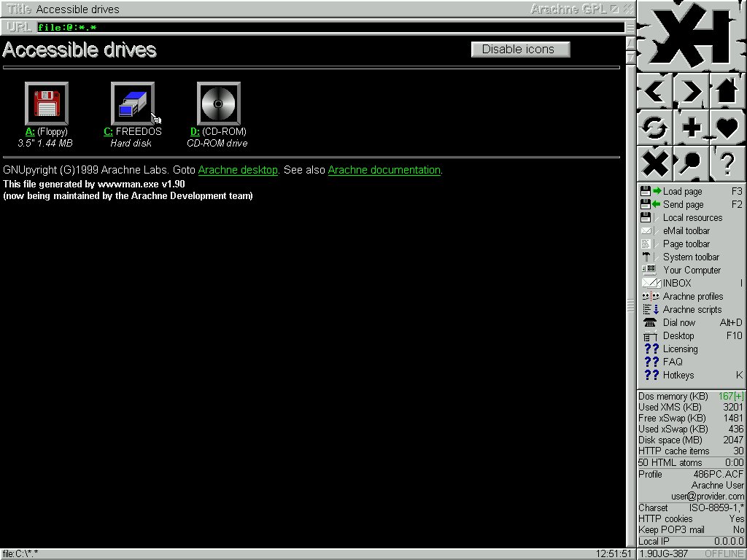Reload the page with the circular arrows icon
This screenshot has width=747, height=560.
tap(654, 128)
